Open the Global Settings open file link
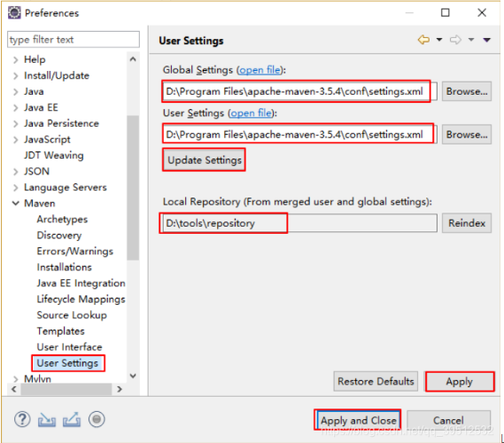 coord(260,70)
